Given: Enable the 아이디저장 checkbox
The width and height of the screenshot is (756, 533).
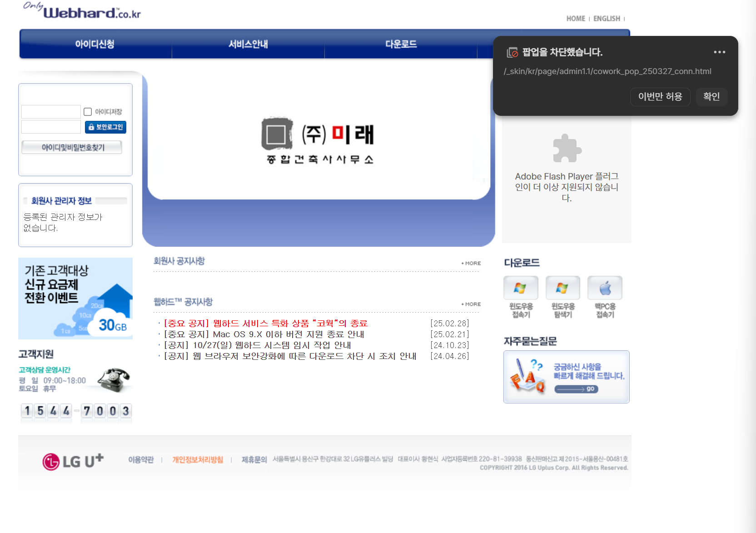Looking at the screenshot, I should click(88, 112).
